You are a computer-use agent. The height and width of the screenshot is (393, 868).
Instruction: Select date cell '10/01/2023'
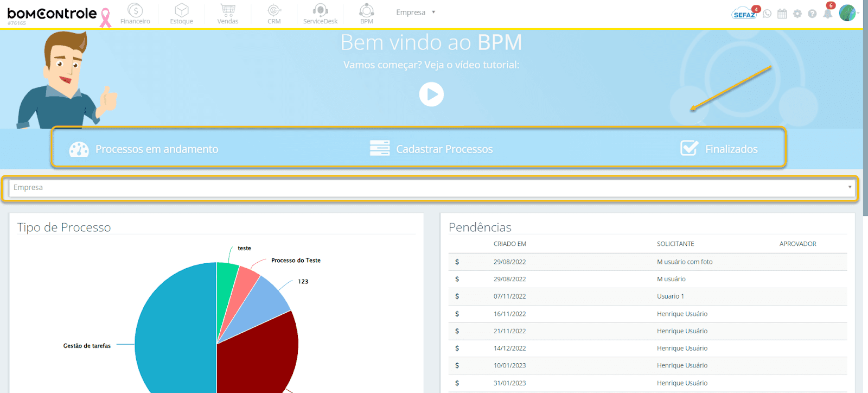pos(509,365)
